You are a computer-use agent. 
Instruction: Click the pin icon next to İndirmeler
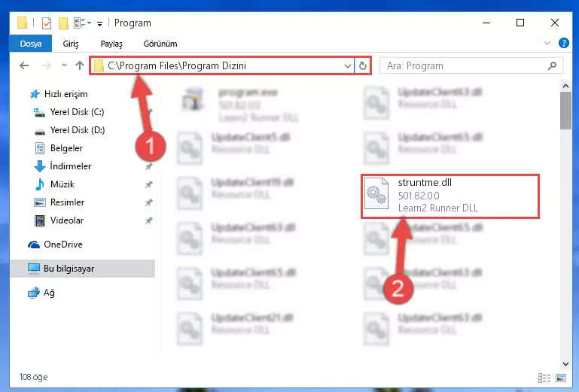[148, 166]
